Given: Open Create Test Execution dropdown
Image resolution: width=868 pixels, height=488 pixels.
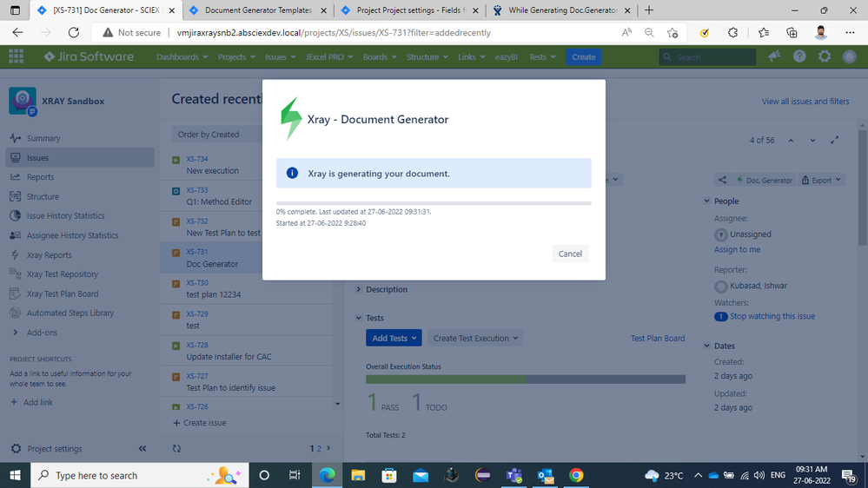Looking at the screenshot, I should pyautogui.click(x=475, y=338).
